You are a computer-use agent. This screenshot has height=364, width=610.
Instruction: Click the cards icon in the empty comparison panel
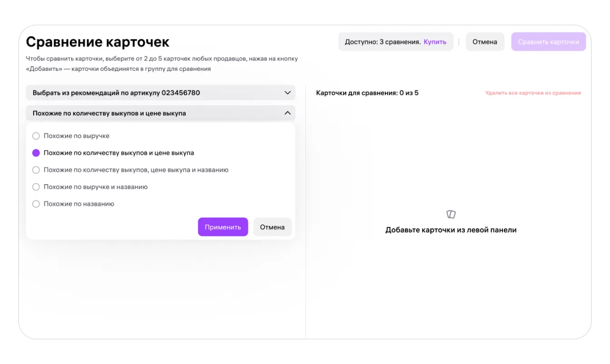[x=451, y=214]
